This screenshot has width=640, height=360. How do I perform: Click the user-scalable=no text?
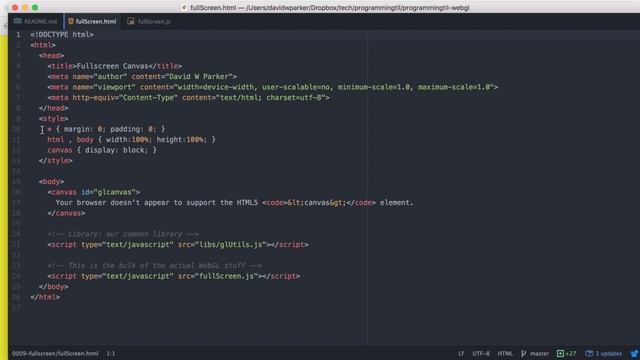point(296,87)
